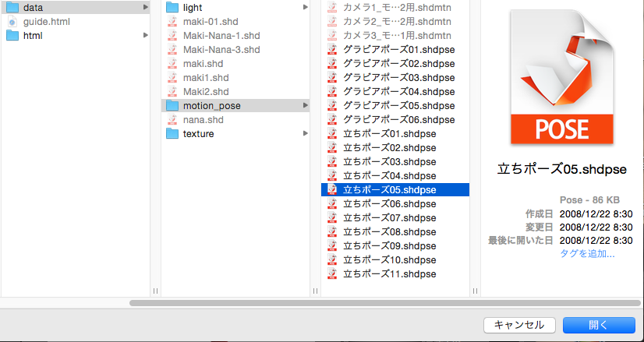Click the グラビアポーズ06.shdpse file icon
This screenshot has width=644, height=342.
pos(332,119)
